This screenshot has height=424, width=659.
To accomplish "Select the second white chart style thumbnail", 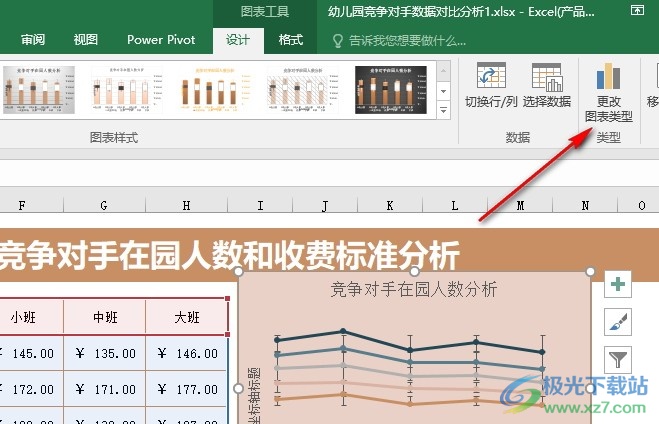I will point(127,90).
